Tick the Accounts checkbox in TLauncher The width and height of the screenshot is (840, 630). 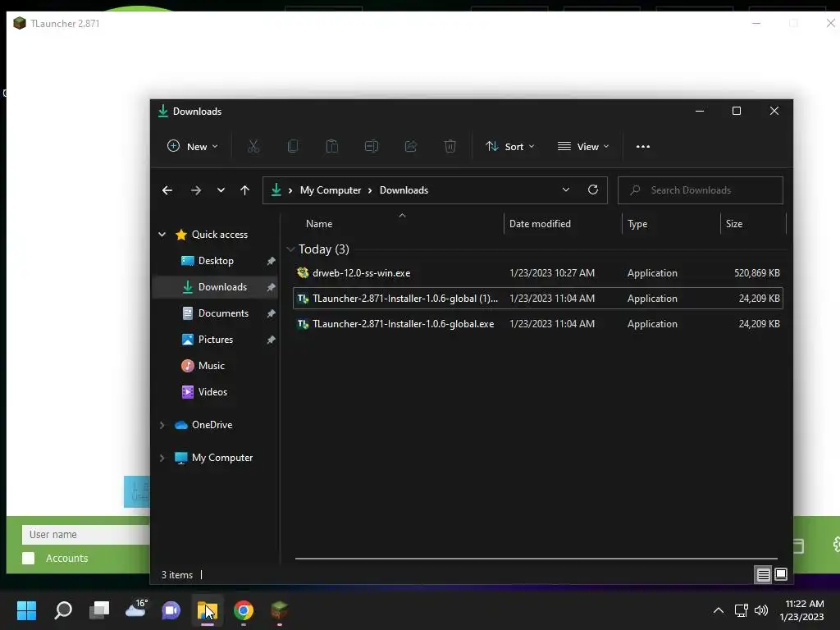[29, 558]
